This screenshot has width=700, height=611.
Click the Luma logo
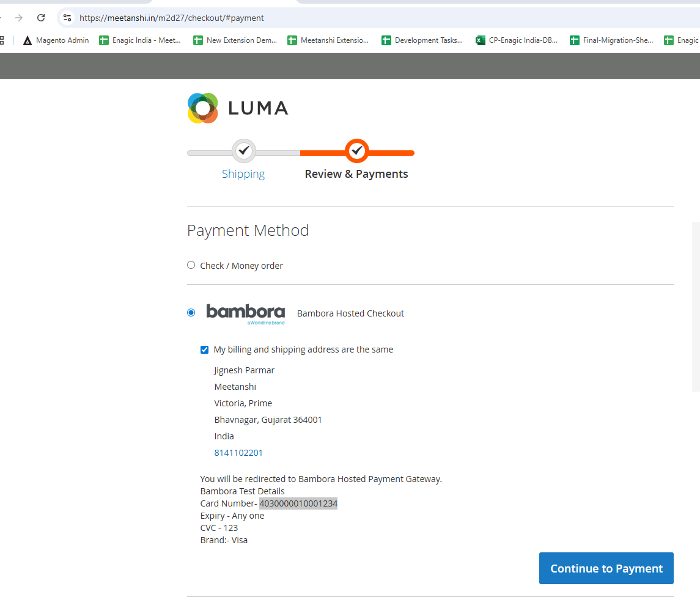coord(238,108)
